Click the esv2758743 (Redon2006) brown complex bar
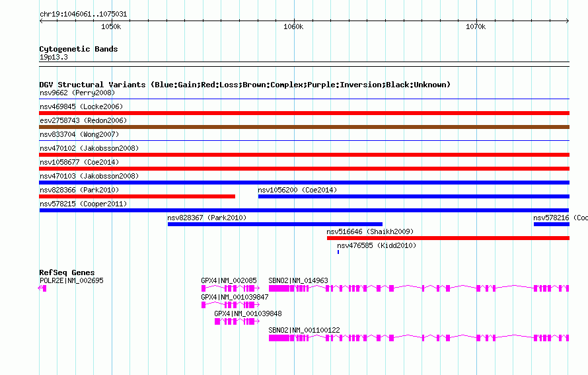 coord(304,127)
